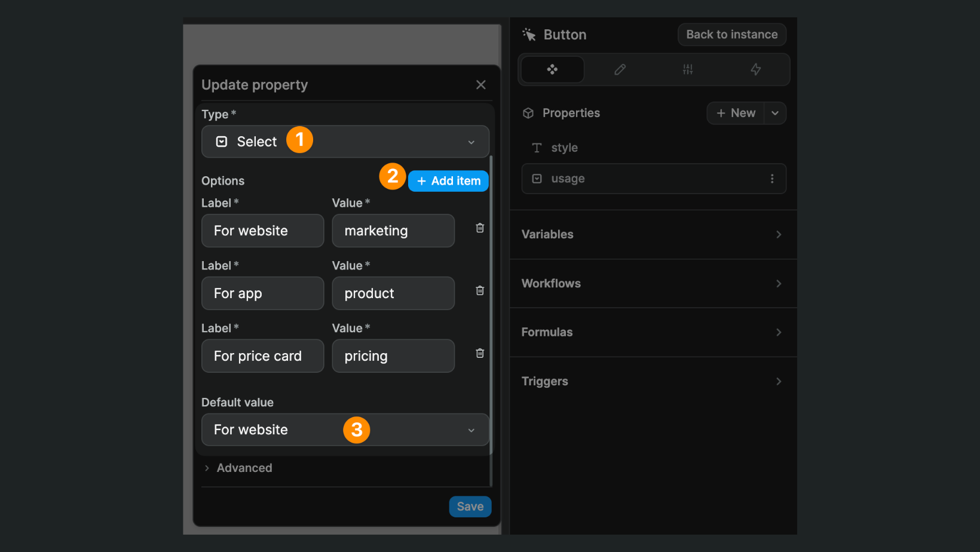The image size is (980, 552).
Task: Delete the pricing option using its trash icon
Action: click(479, 353)
